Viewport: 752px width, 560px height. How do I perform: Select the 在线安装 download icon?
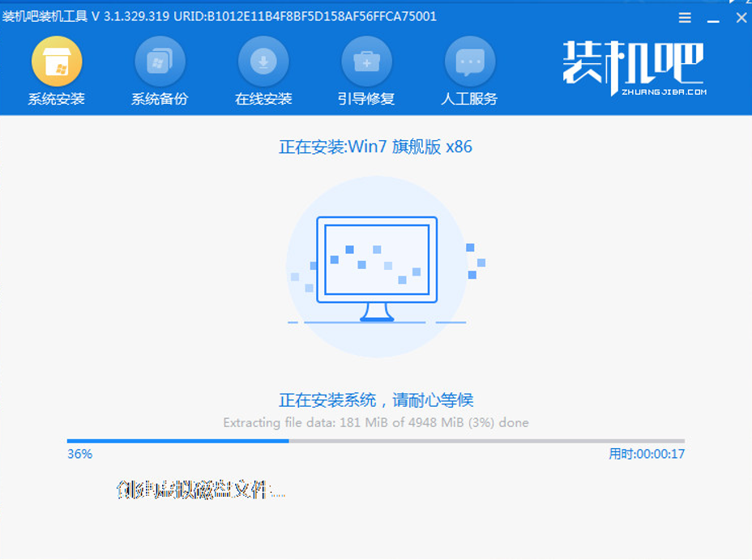coord(263,62)
